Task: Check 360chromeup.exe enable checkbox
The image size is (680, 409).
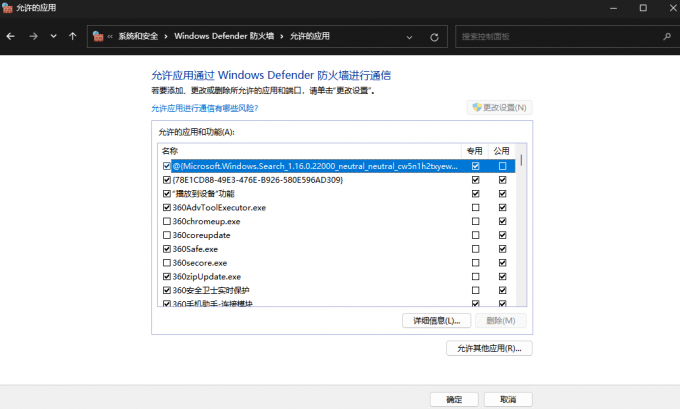Action: click(167, 222)
